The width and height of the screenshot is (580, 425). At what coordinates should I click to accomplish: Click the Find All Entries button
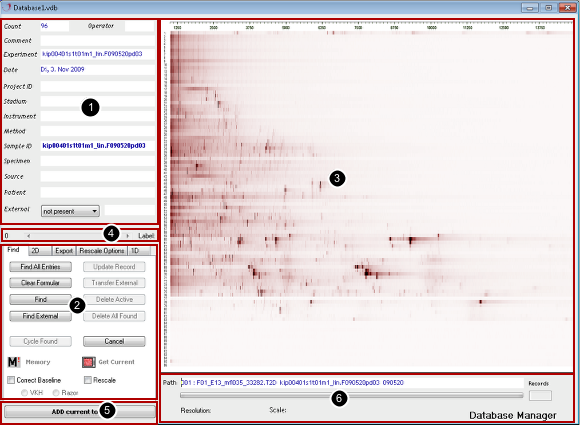40,267
